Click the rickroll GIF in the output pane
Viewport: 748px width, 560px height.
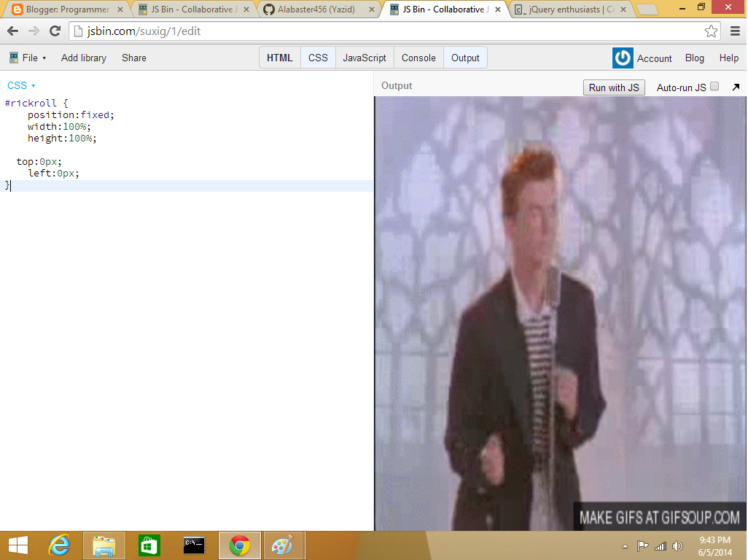tap(560, 314)
